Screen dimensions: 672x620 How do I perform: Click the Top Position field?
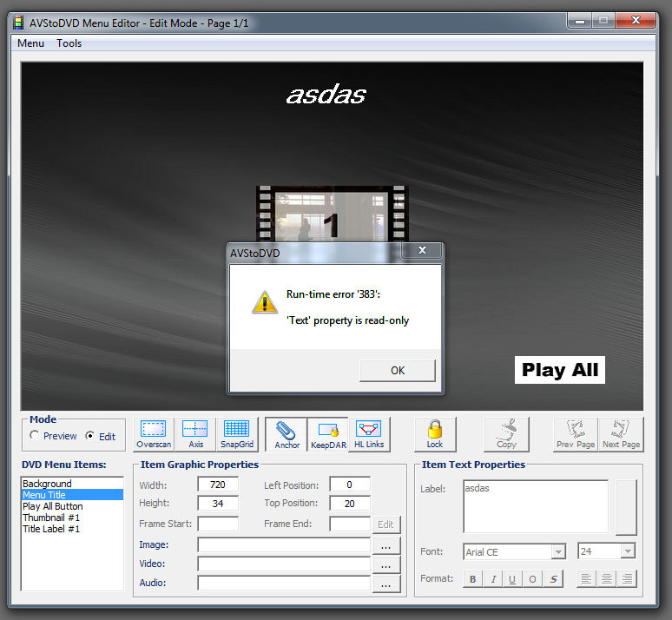(350, 504)
